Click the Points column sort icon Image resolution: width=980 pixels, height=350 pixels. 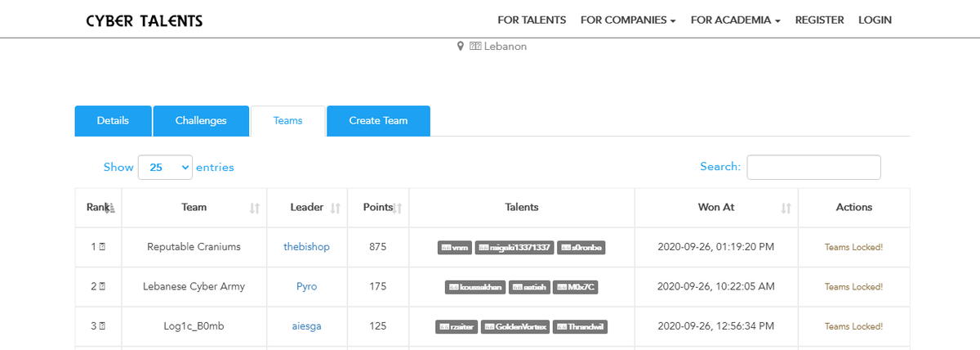[x=398, y=209]
